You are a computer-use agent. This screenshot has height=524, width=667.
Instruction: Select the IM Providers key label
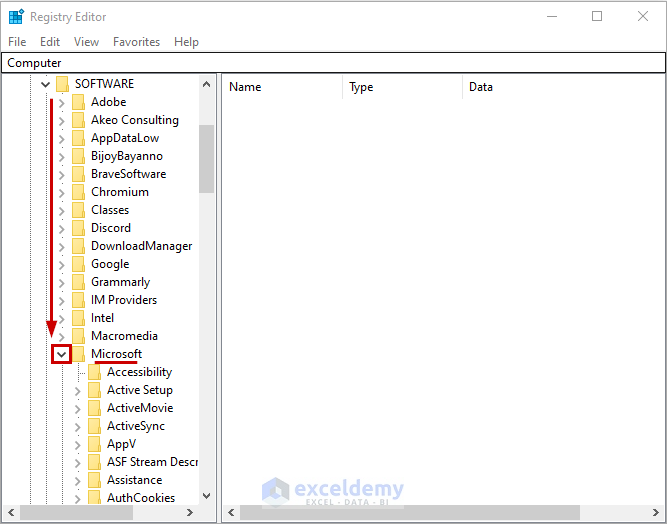[124, 300]
